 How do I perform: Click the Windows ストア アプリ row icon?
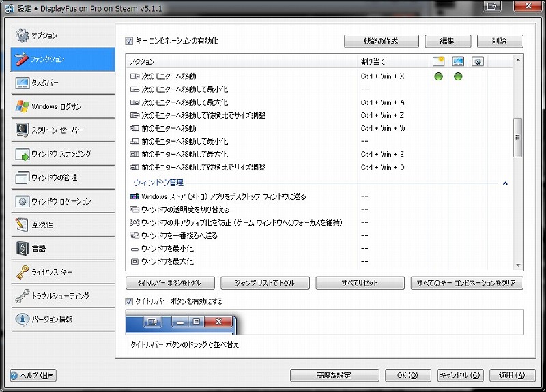point(134,196)
